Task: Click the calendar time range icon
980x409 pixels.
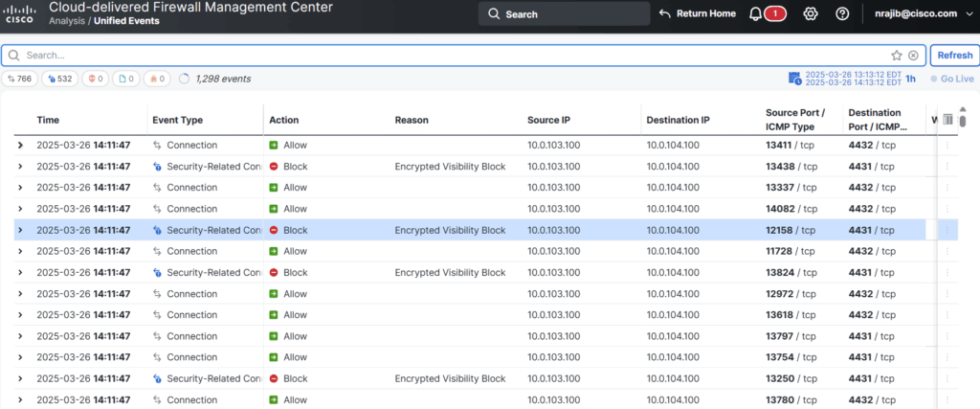Action: 795,79
